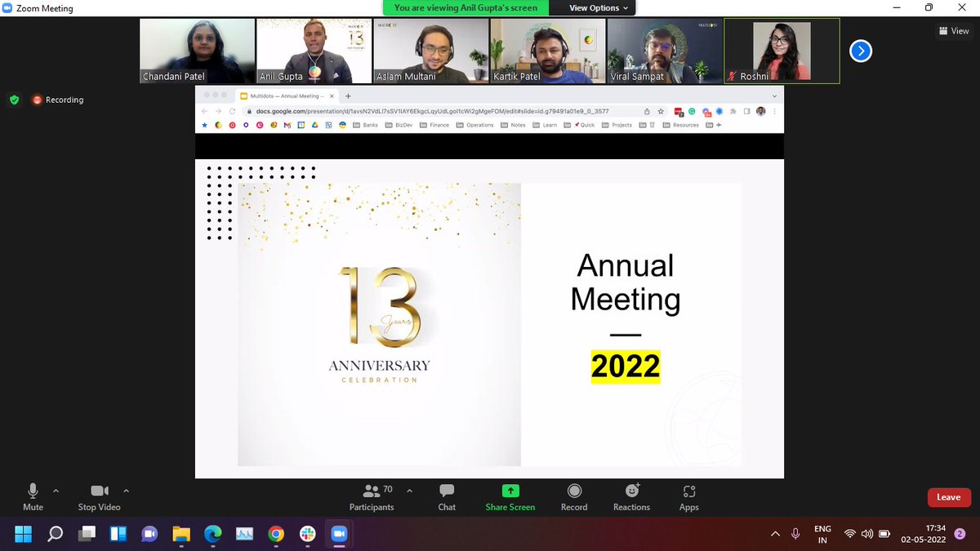Open notifications badge showing 2
The image size is (980, 551).
pos(960,534)
